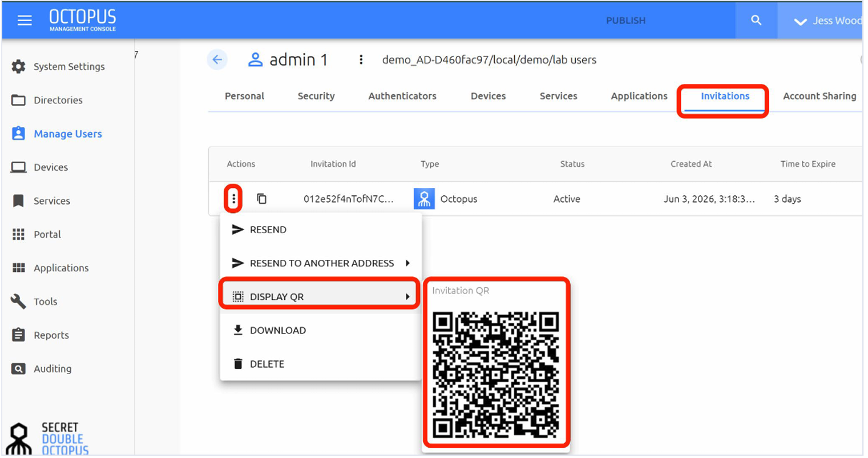Image resolution: width=868 pixels, height=458 pixels.
Task: Select the Invitations tab
Action: pos(725,97)
